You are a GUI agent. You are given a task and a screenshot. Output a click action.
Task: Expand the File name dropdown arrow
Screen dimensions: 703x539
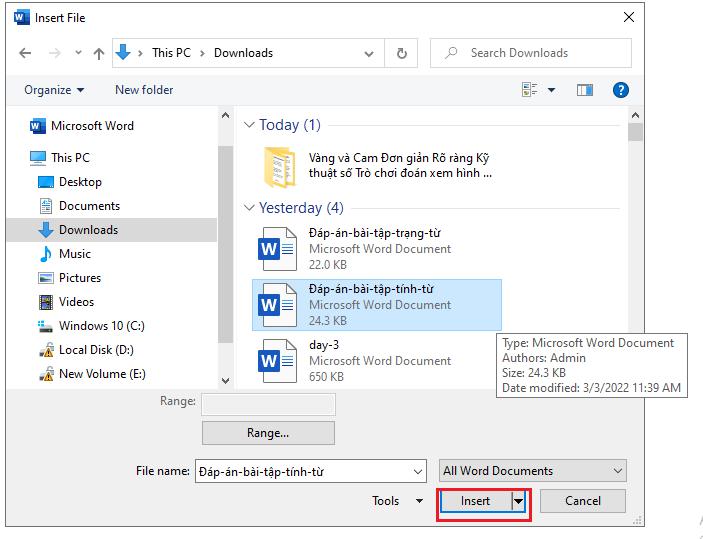pyautogui.click(x=417, y=472)
